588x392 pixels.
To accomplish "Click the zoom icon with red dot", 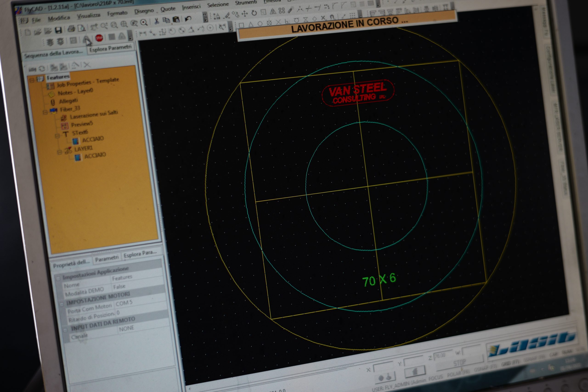I will pyautogui.click(x=144, y=23).
